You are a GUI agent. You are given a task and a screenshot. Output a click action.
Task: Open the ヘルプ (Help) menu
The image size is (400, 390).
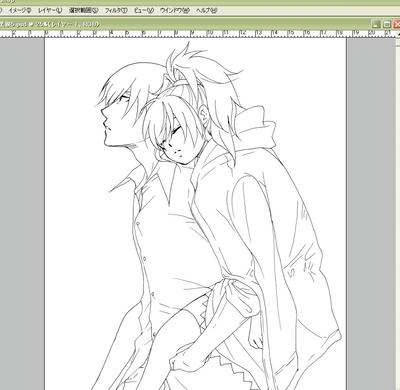tap(206, 10)
